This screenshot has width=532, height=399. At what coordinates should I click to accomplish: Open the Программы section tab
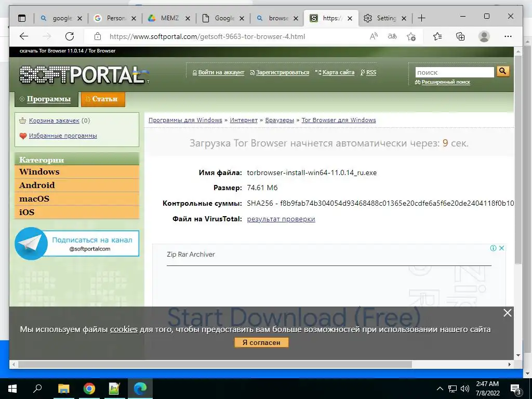[x=46, y=99]
